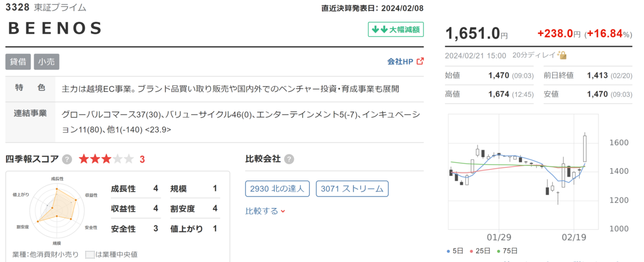
Task: Open comparison company 3071 ストリーム
Action: pyautogui.click(x=352, y=188)
